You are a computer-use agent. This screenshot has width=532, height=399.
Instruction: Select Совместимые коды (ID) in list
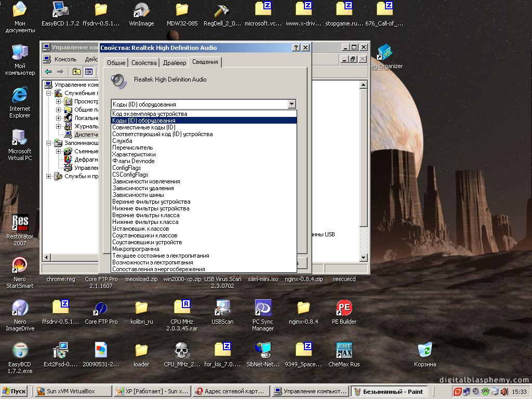[144, 127]
